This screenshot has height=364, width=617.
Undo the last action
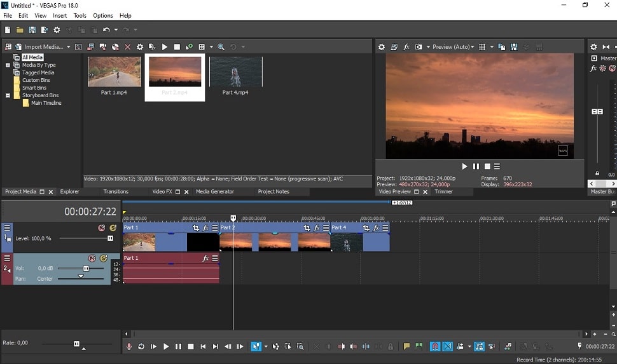pos(106,30)
